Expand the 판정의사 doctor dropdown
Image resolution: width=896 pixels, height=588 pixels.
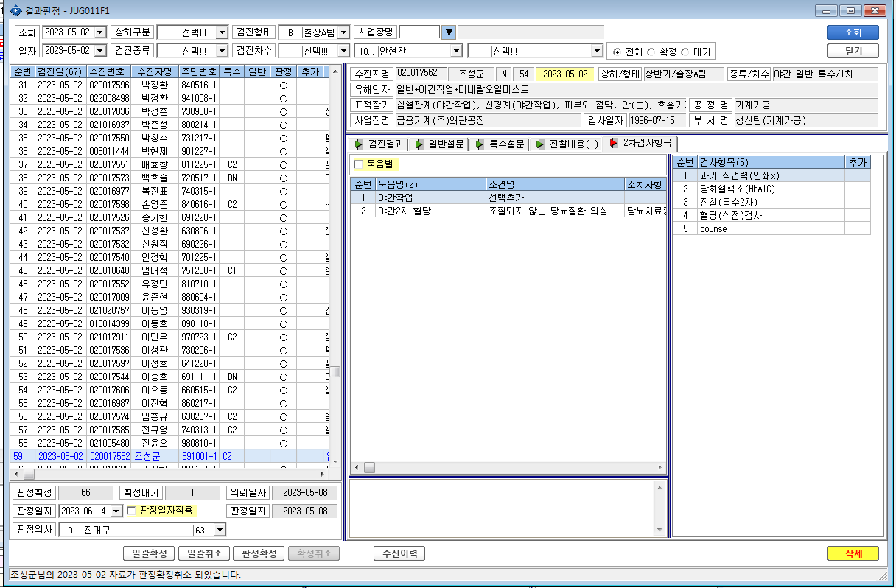[x=220, y=530]
